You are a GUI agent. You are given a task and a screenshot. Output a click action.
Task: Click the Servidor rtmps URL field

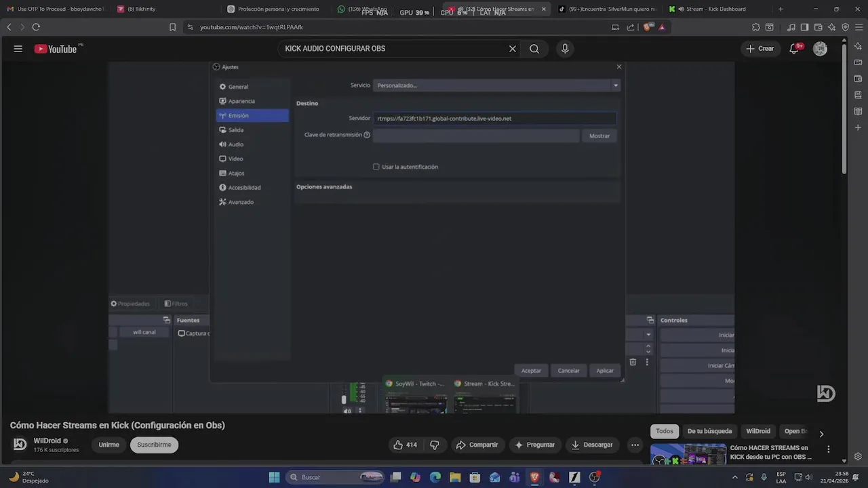(x=494, y=119)
